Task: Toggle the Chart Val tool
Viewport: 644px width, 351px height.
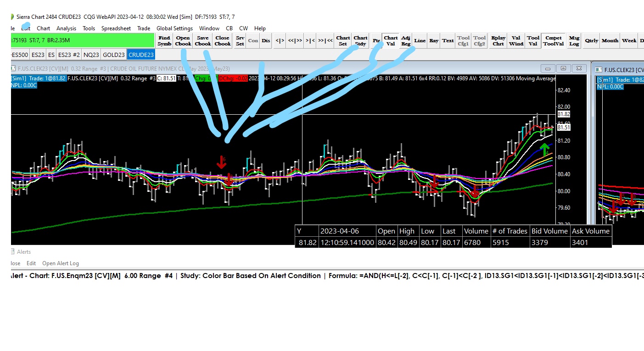Action: point(391,40)
